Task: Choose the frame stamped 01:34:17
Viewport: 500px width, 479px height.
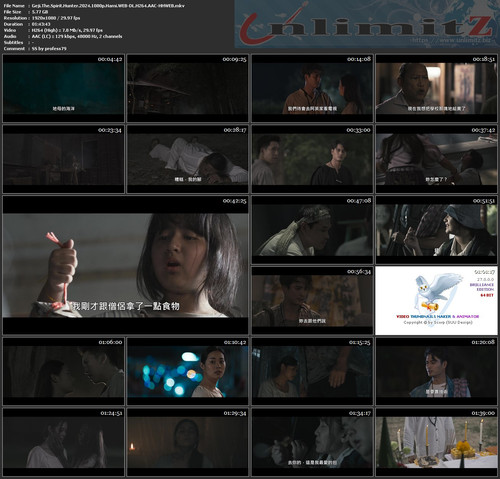Action: coord(312,442)
